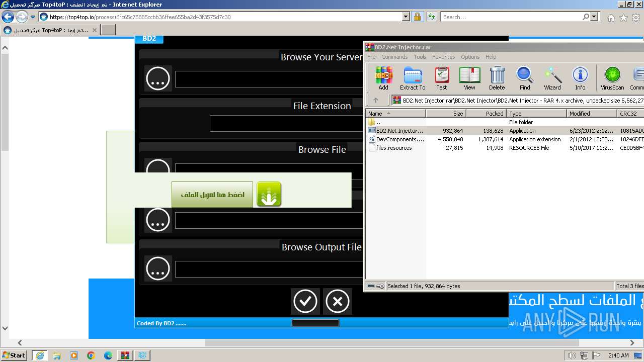Image resolution: width=644 pixels, height=362 pixels.
Task: Open Microsoft Edge from the taskbar
Action: [x=108, y=355]
